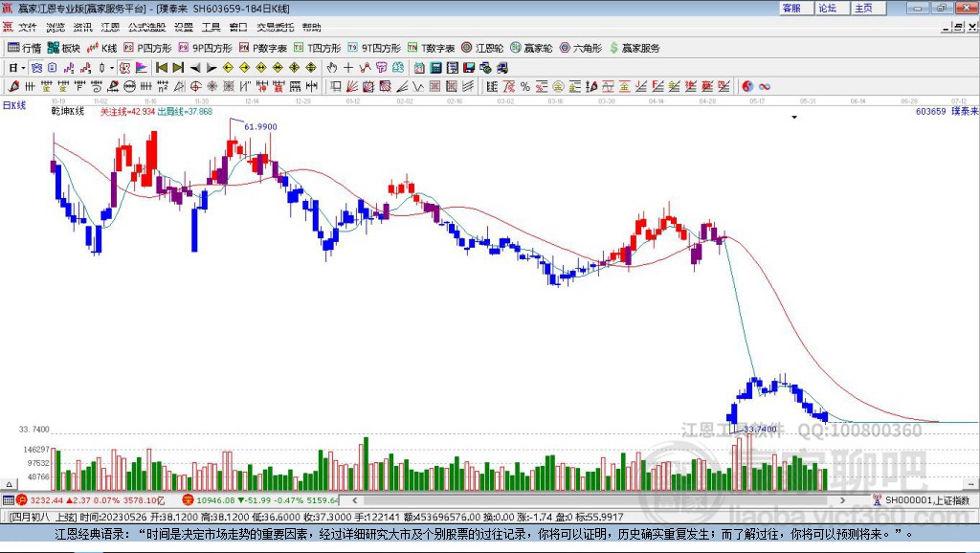Open 赢家服务 with dollar icon
980x553 pixels.
(x=635, y=48)
